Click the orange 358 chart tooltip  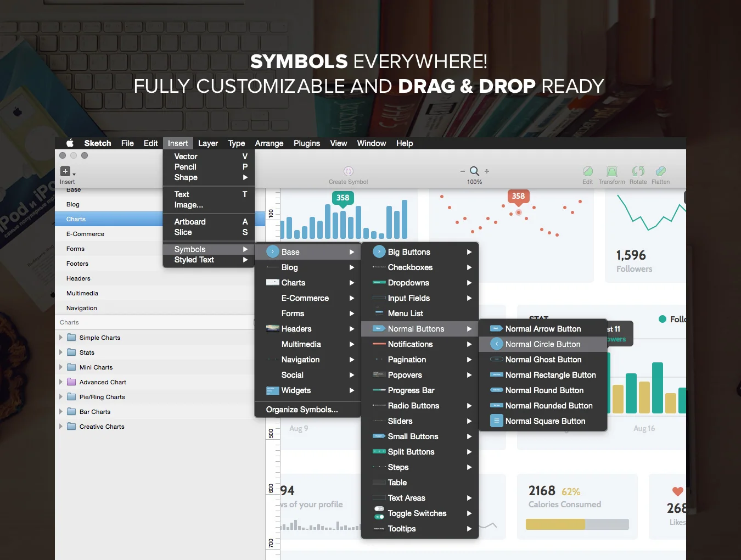coord(518,197)
